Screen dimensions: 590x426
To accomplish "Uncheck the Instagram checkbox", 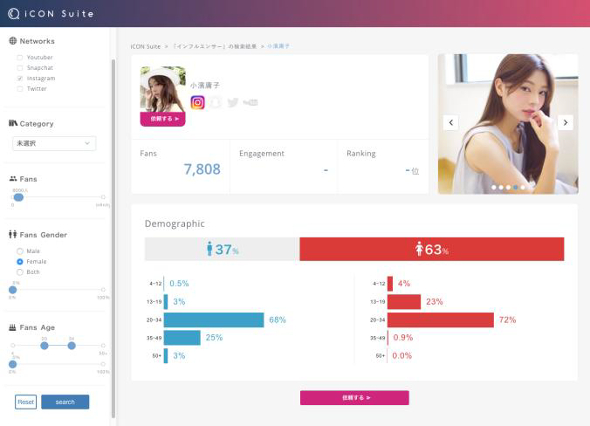I will click(20, 78).
